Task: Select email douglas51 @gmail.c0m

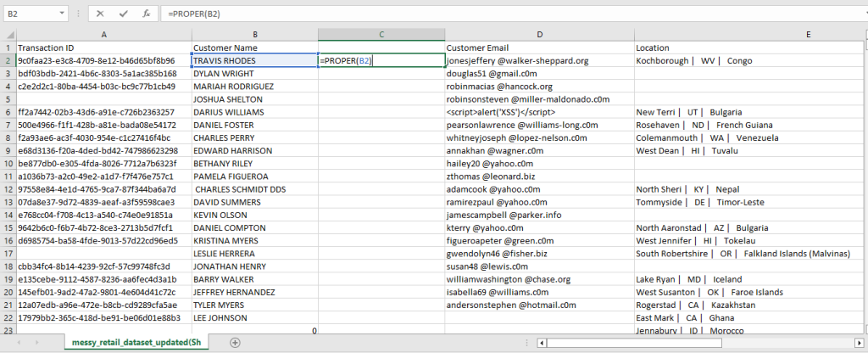Action: (x=540, y=74)
